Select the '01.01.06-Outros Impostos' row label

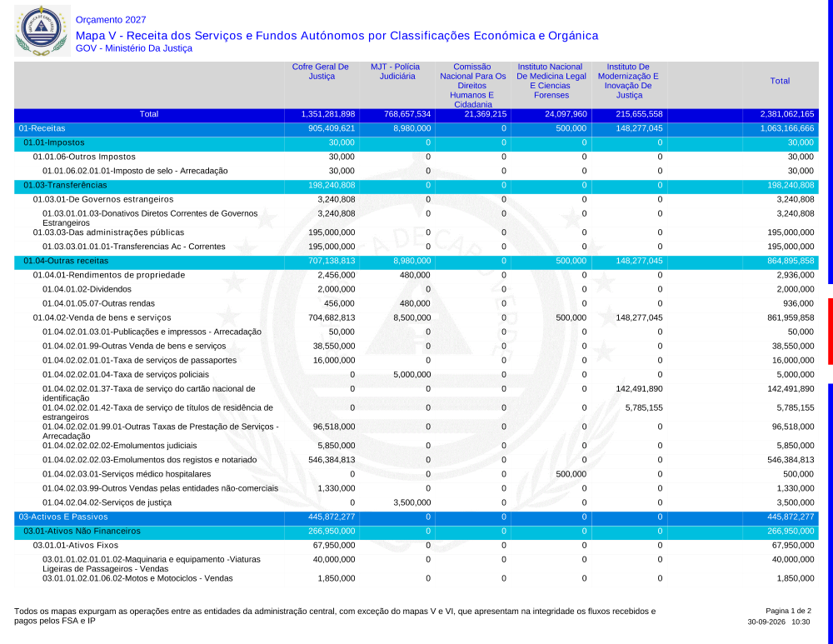pos(84,157)
